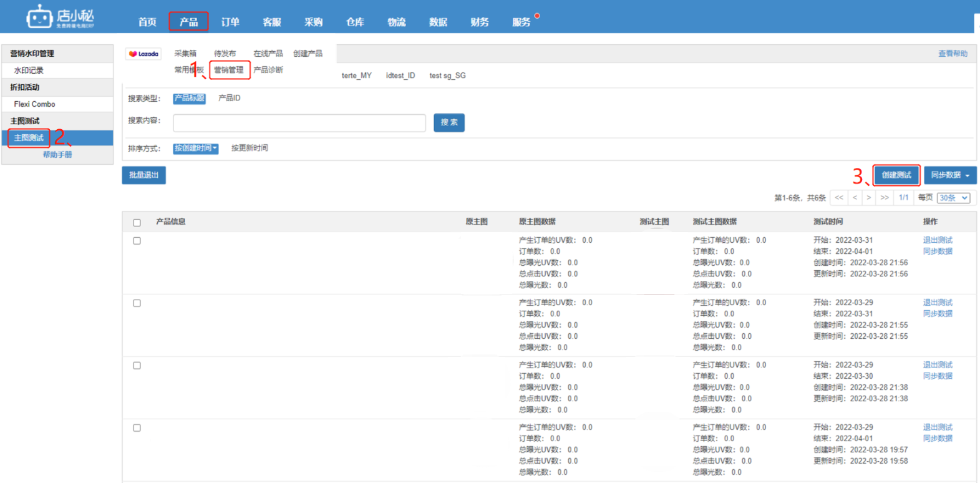Tick the select-all checkbox in table header
980x483 pixels.
(x=137, y=223)
